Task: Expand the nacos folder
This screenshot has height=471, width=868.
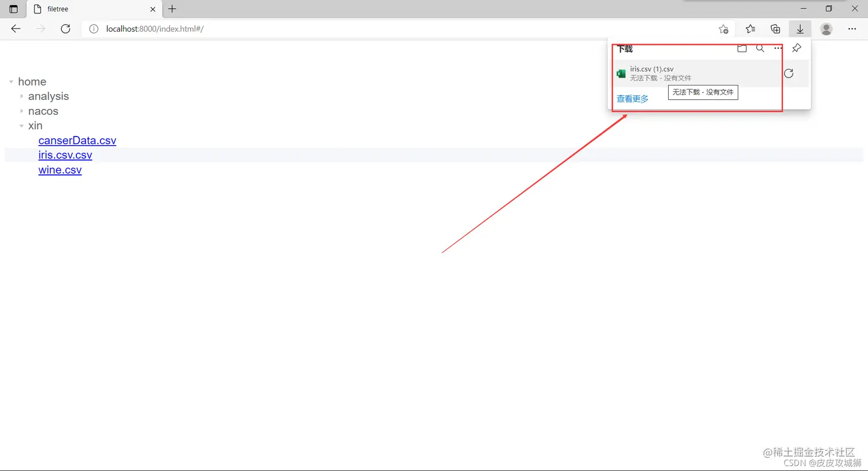Action: click(x=21, y=111)
